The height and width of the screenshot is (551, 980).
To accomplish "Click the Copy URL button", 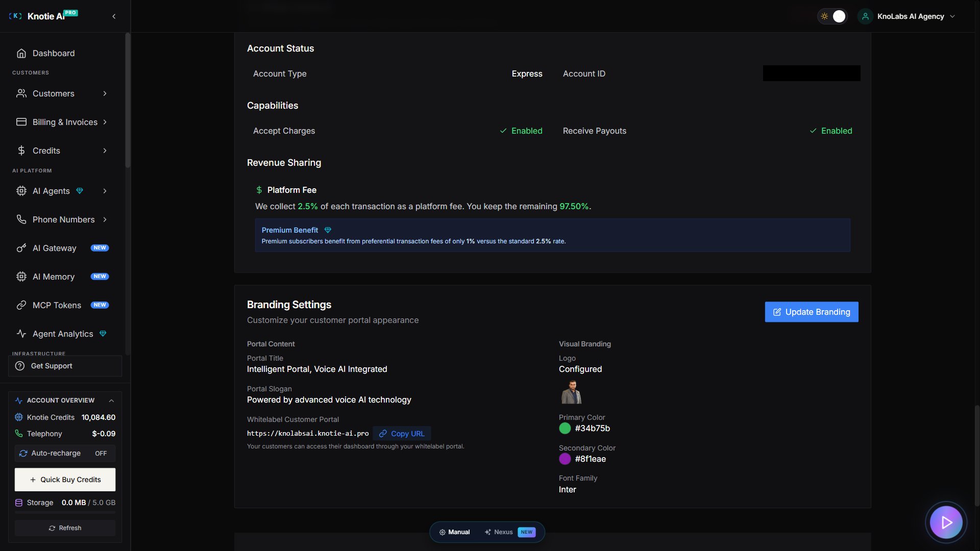I will [x=402, y=433].
